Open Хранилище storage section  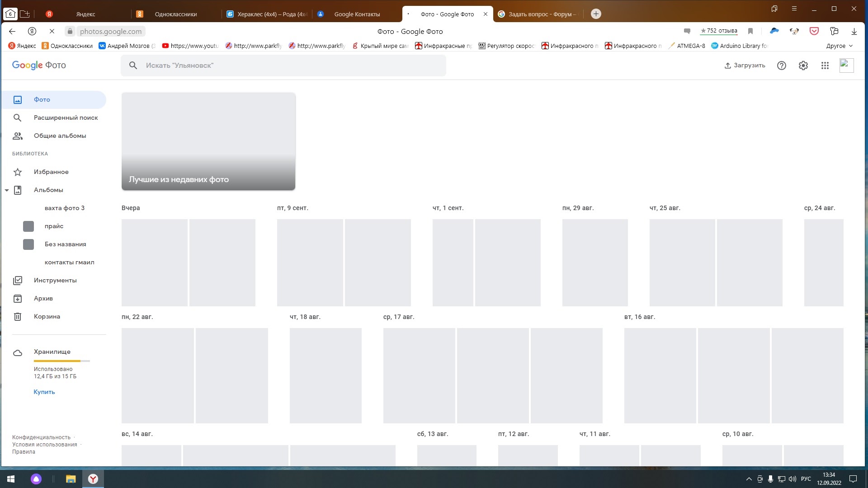pos(52,352)
